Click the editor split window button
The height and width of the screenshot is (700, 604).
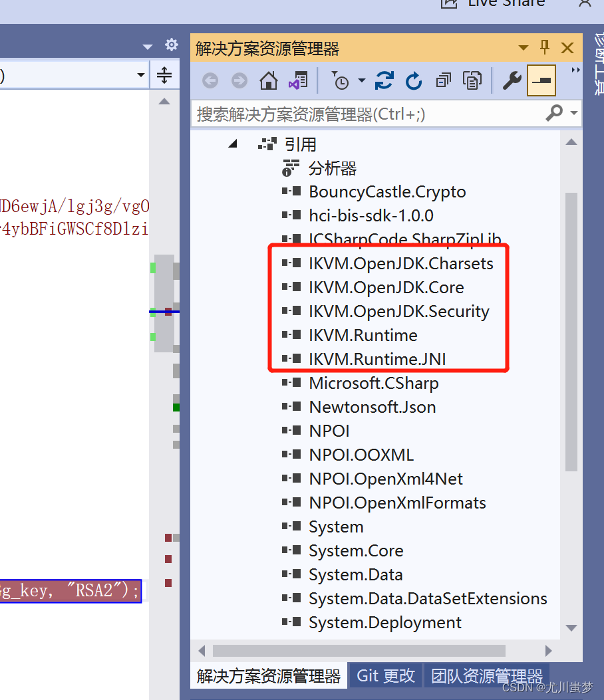pos(164,75)
